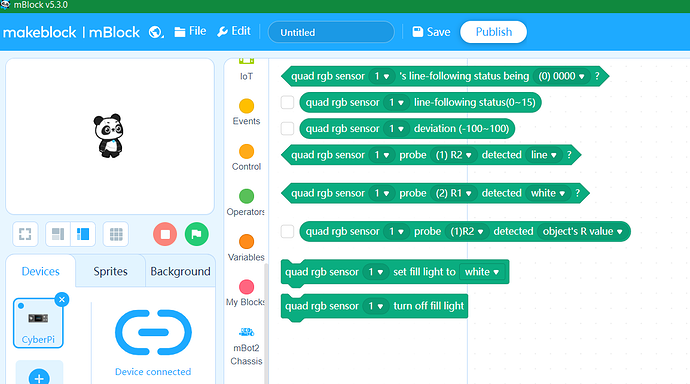Screen dimensions: 690x384
Task: Remove CyberPi device with x icon
Action: [62, 300]
